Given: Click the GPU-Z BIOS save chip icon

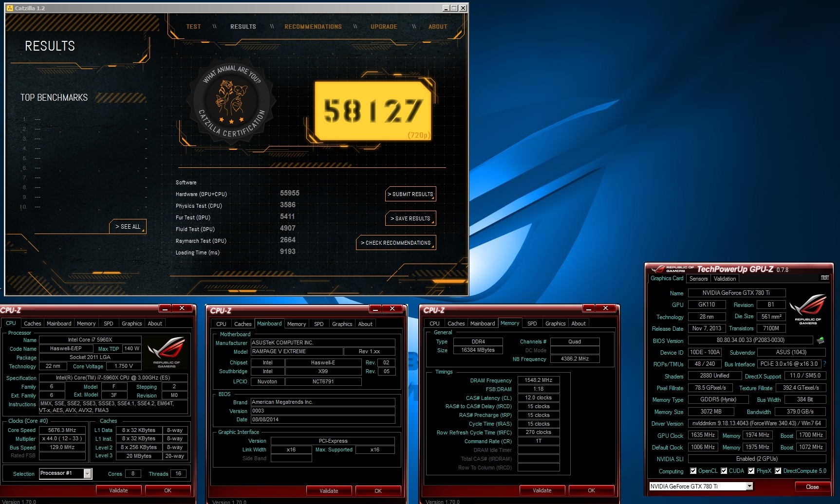Looking at the screenshot, I should [821, 340].
